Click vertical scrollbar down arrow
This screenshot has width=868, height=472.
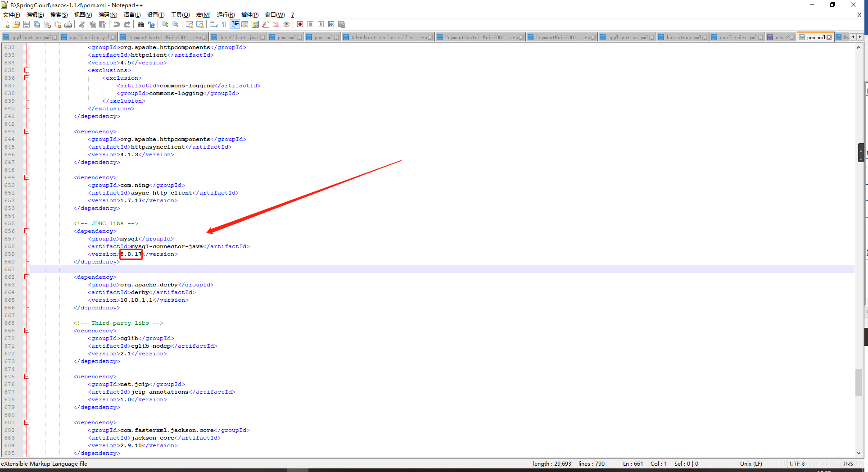coord(859,453)
